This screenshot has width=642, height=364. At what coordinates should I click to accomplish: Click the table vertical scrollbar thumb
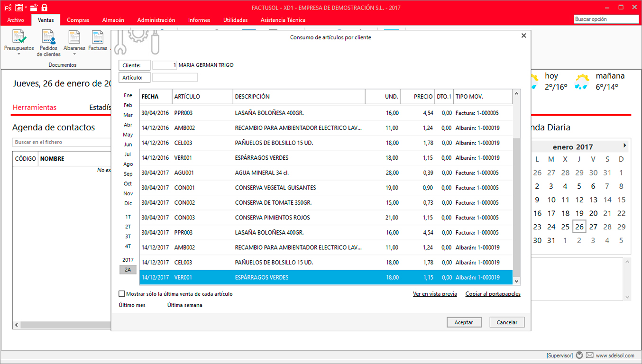point(517,208)
